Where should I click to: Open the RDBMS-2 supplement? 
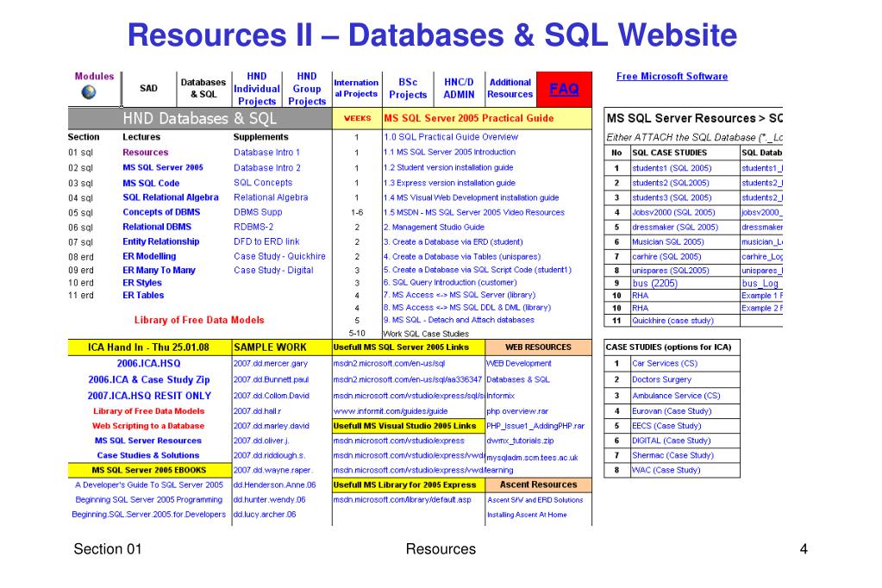(253, 227)
